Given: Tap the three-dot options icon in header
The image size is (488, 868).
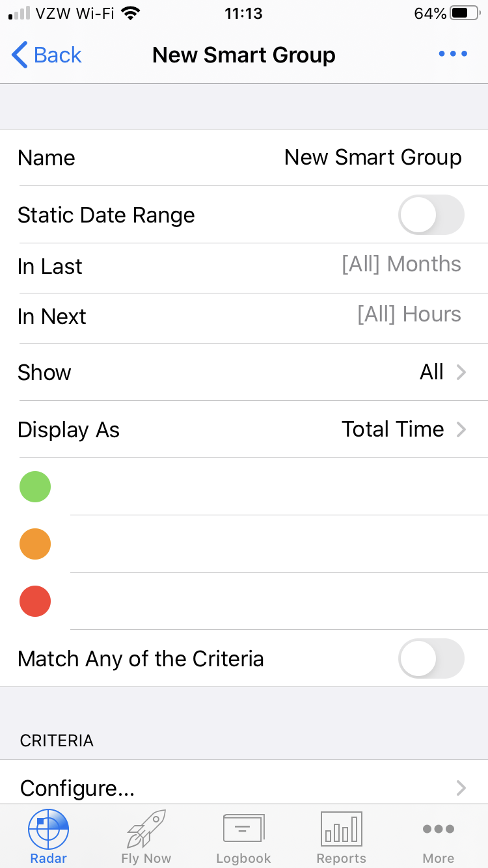Looking at the screenshot, I should click(453, 54).
